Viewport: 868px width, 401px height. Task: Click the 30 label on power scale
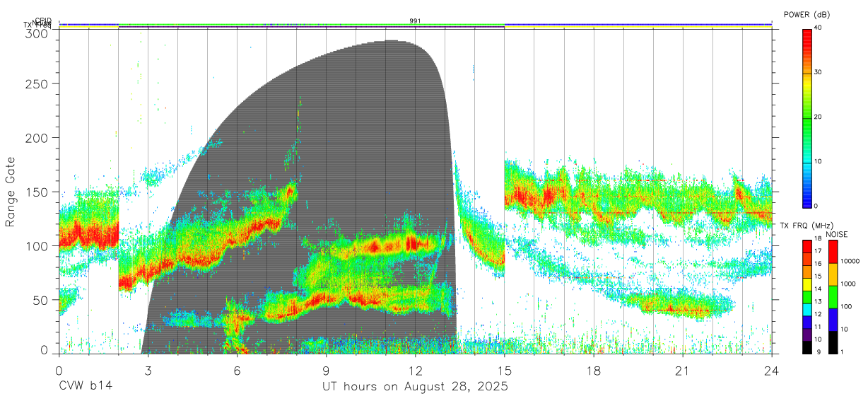(x=819, y=73)
